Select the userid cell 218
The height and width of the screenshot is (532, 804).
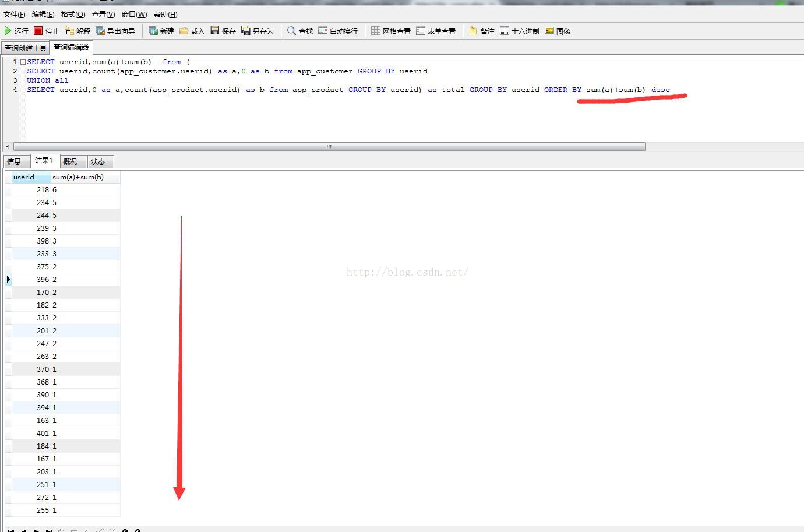click(31, 190)
